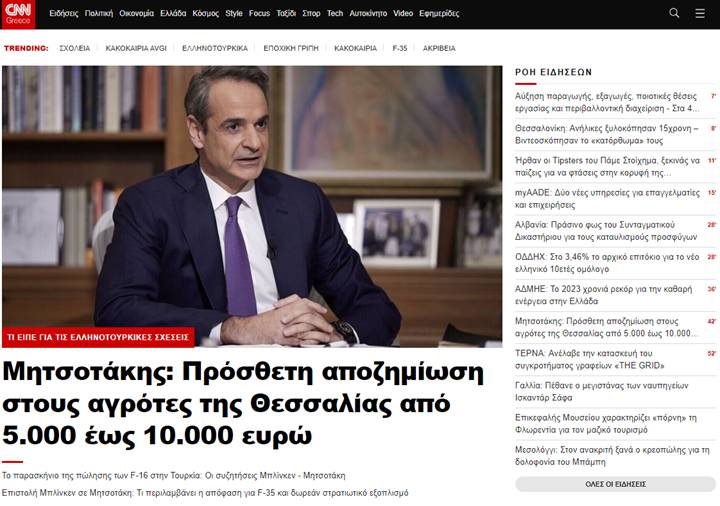The height and width of the screenshot is (506, 720).
Task: Open the headline about Θεσσαλίας farmers compensation
Action: click(x=243, y=404)
